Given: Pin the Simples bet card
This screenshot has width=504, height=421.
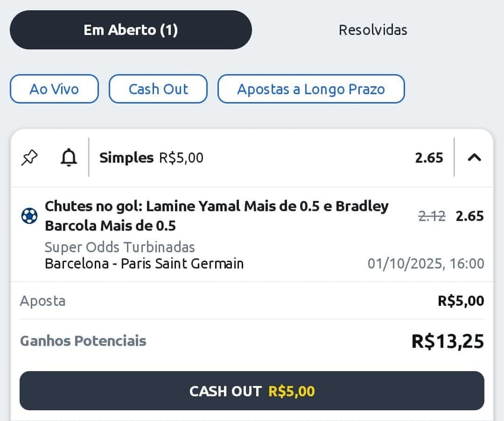Looking at the screenshot, I should [28, 158].
